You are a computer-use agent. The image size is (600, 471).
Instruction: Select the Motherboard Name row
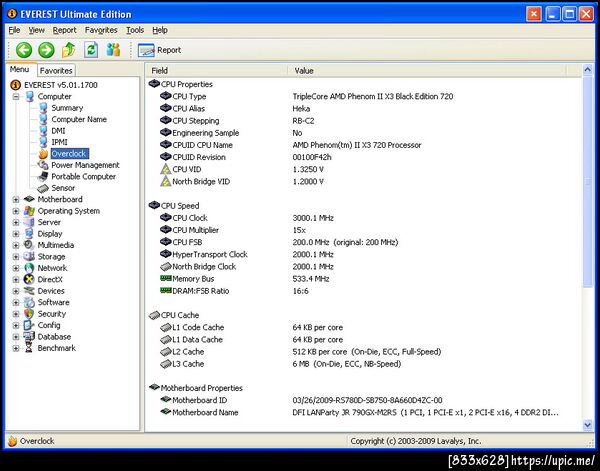pos(364,412)
